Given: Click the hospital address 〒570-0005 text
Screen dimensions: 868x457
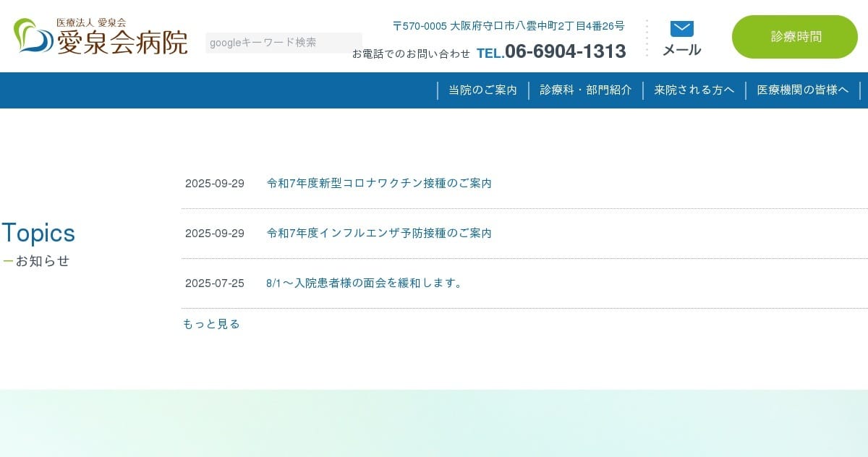Looking at the screenshot, I should click(509, 26).
